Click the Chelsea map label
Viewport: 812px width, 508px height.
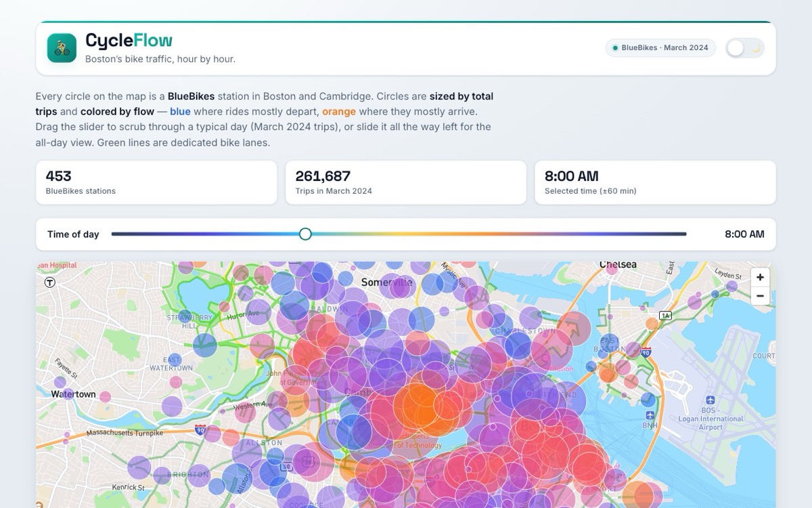pos(618,264)
